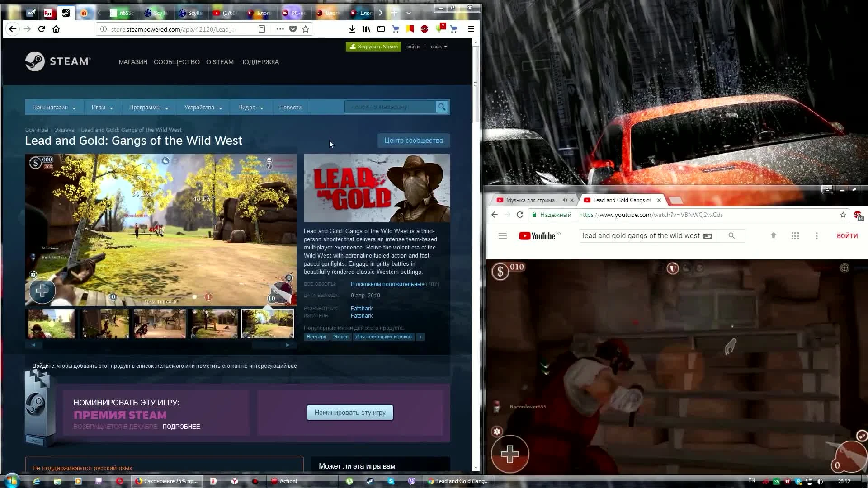Click the Pocket save icon
This screenshot has width=868, height=488.
(x=293, y=29)
